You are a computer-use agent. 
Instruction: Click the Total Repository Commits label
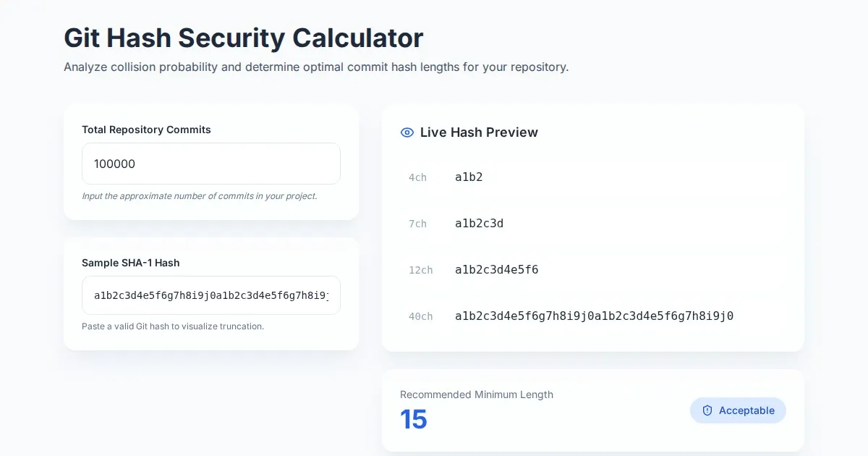pos(146,130)
